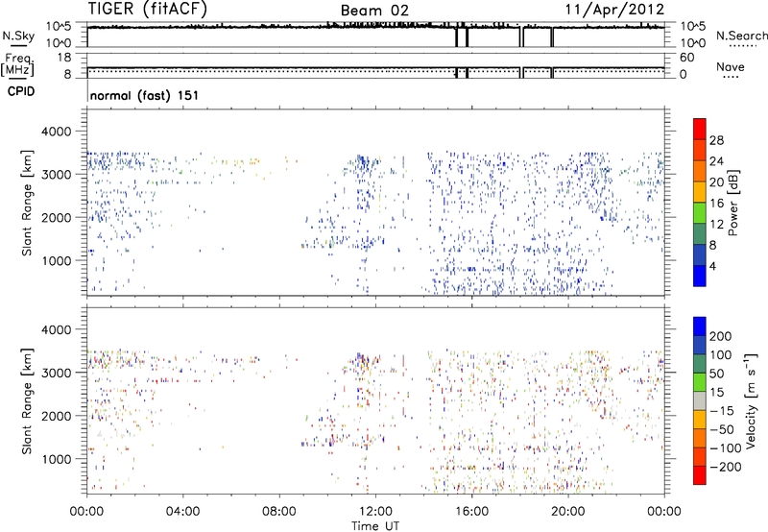Pick the red top segment of Power colorbar
This screenshot has height=532, width=768.
[x=700, y=130]
